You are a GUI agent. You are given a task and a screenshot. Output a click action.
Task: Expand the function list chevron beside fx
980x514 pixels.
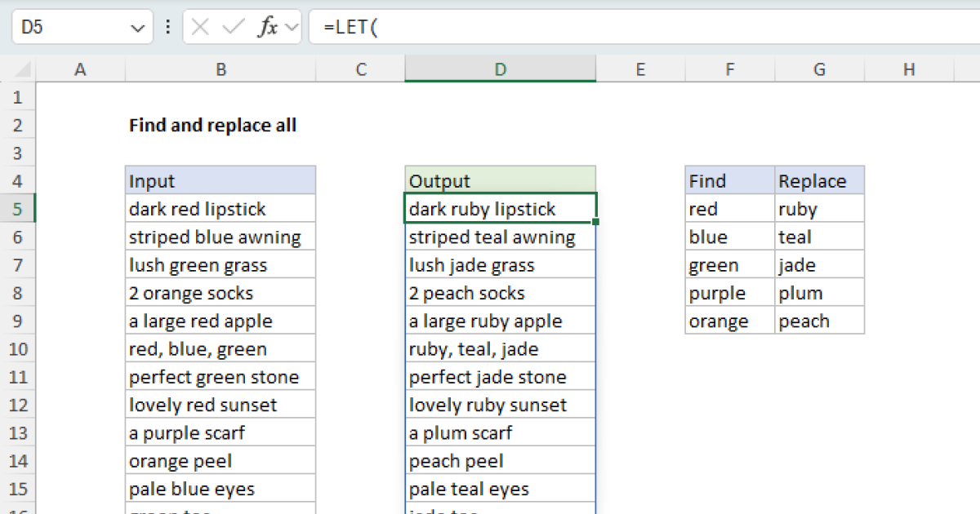coord(292,28)
